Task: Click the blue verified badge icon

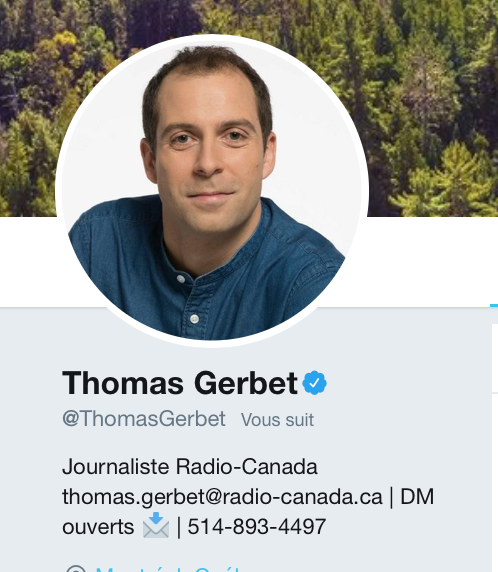Action: [x=314, y=383]
